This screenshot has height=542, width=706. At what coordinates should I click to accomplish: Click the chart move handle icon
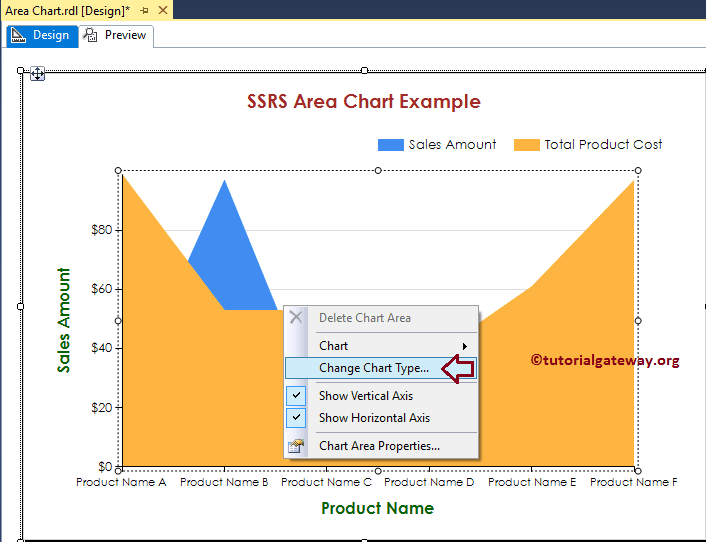click(37, 73)
